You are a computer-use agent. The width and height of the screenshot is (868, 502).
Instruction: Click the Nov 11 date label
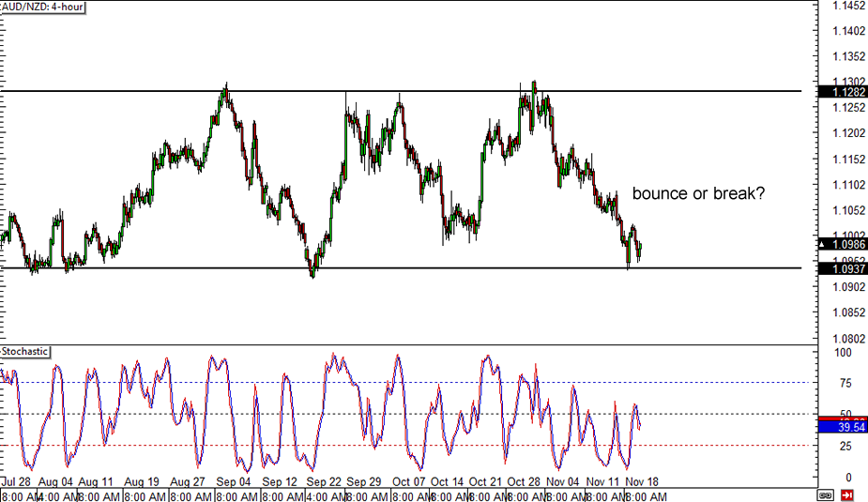(602, 481)
